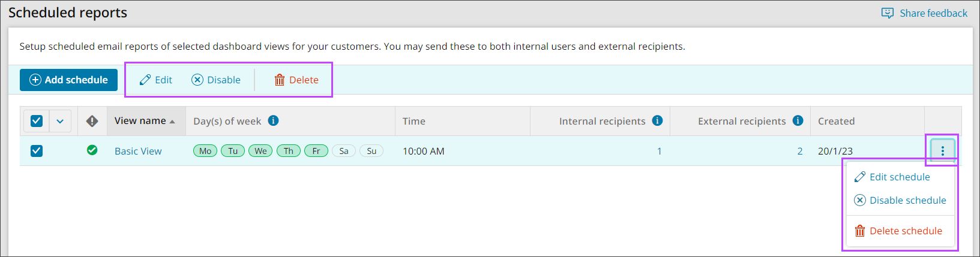Uncheck the Basic View row checkbox
The height and width of the screenshot is (257, 980).
pyautogui.click(x=37, y=151)
